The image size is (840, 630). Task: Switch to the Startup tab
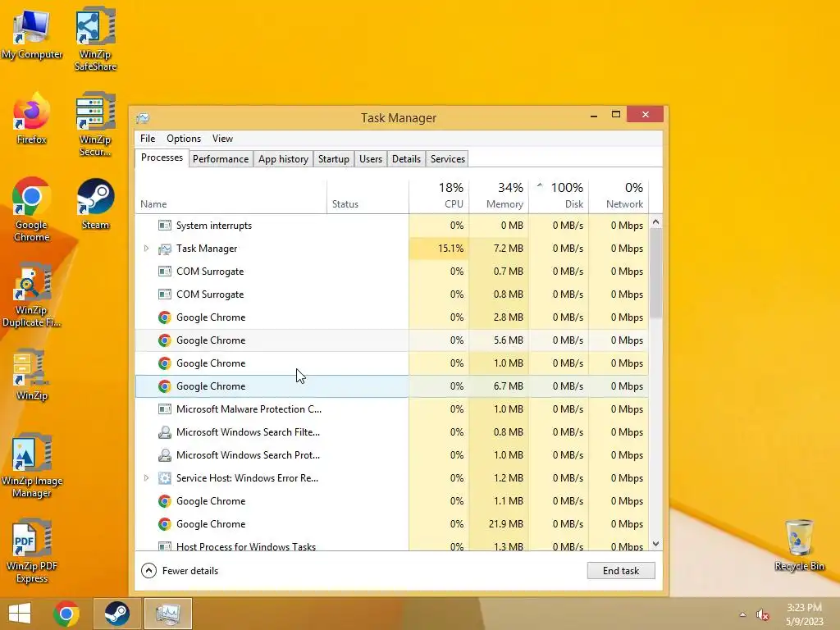[333, 159]
